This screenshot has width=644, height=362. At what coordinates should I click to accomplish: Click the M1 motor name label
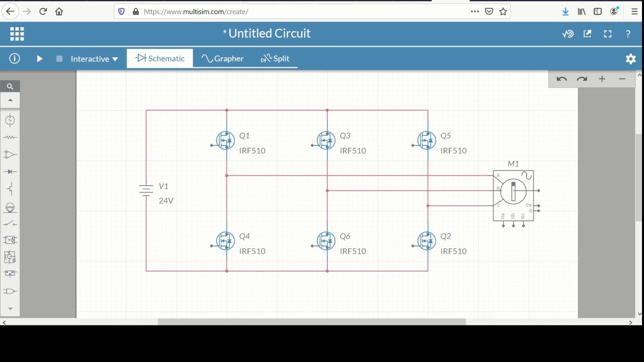[513, 164]
